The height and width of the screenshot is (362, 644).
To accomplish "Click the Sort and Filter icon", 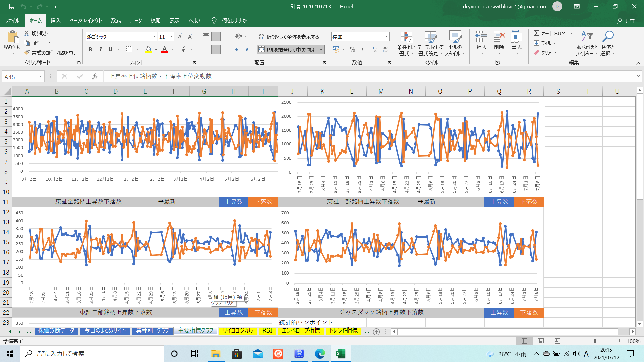I will pyautogui.click(x=587, y=37).
